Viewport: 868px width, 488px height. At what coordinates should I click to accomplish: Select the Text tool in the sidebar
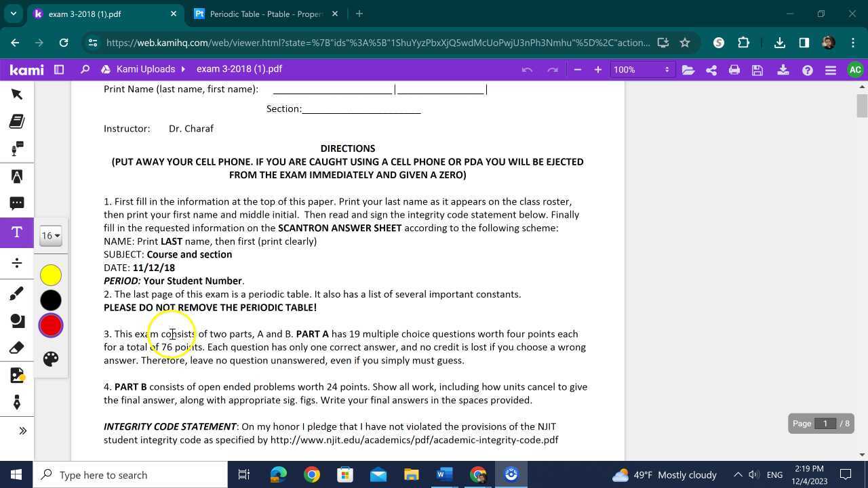coord(17,232)
